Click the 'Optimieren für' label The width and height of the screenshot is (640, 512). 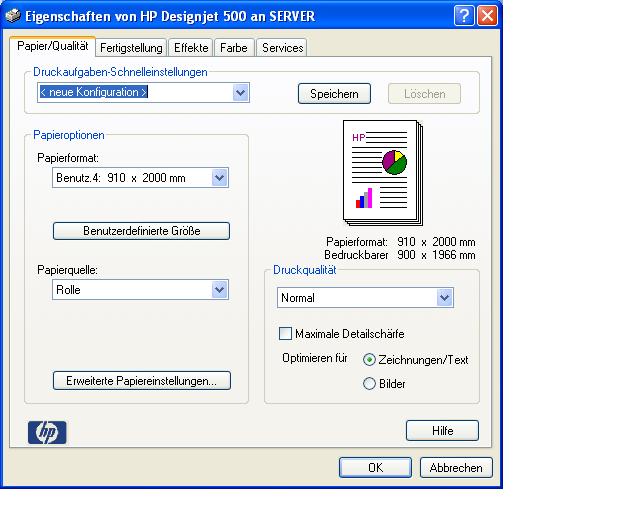pyautogui.click(x=315, y=358)
